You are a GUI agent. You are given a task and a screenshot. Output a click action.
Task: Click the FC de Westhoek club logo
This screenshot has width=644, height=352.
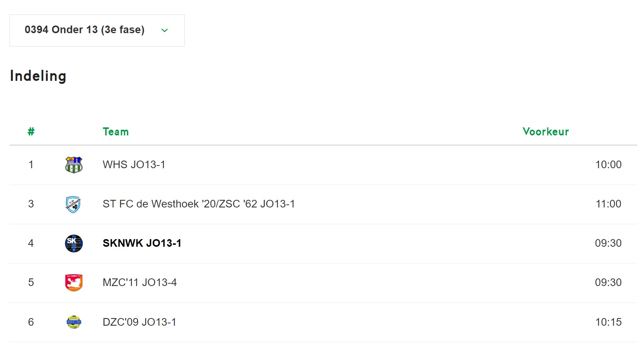point(74,204)
